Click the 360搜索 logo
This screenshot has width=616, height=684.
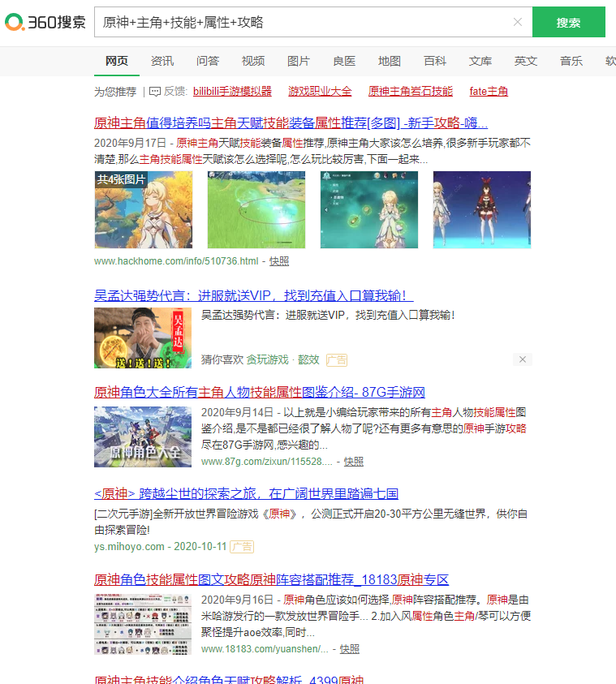(x=45, y=22)
